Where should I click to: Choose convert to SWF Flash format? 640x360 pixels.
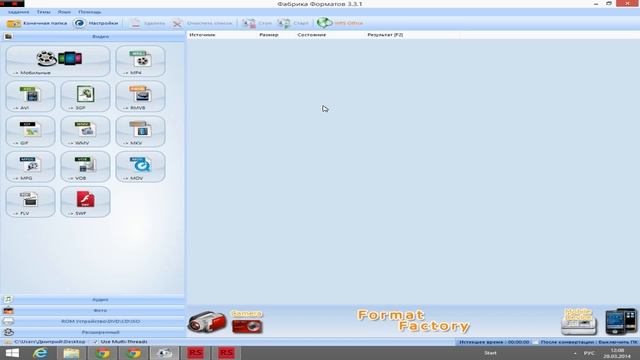[x=85, y=202]
